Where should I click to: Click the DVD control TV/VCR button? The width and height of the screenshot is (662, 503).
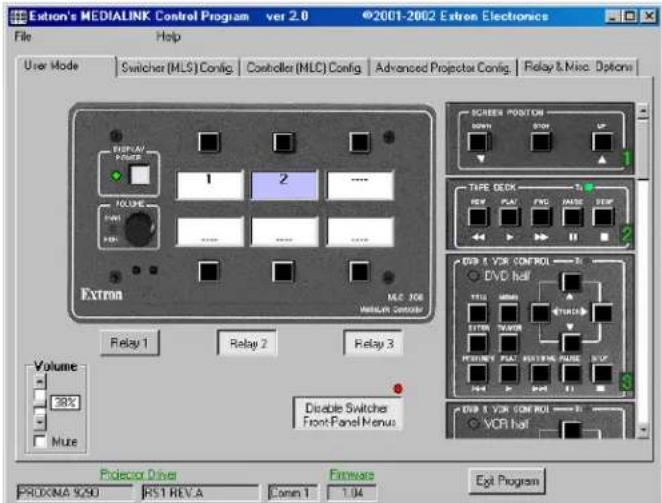(x=509, y=343)
